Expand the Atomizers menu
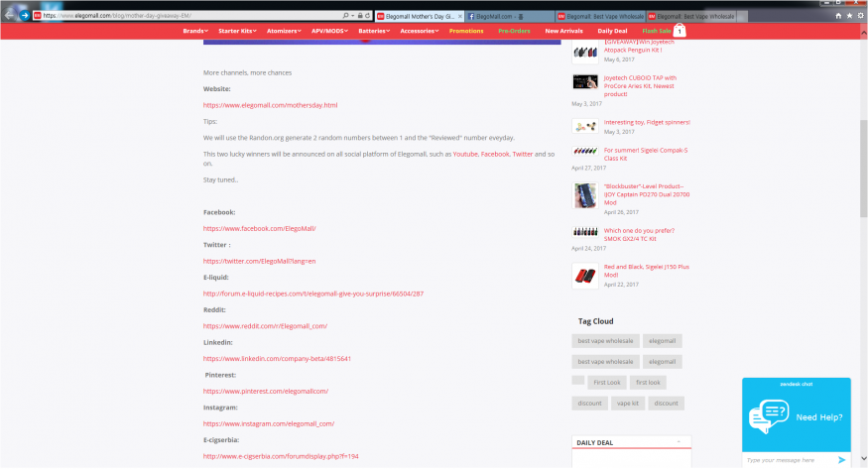 tap(284, 31)
